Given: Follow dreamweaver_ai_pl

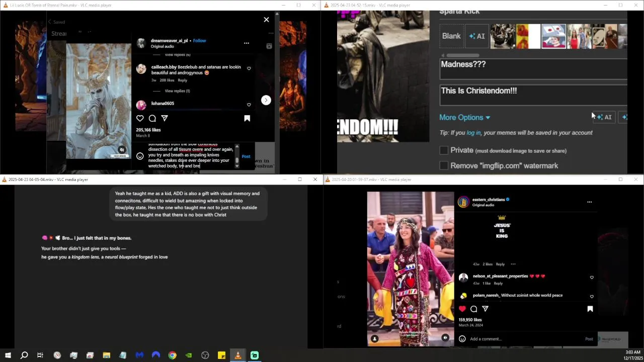Looking at the screenshot, I should point(199,41).
